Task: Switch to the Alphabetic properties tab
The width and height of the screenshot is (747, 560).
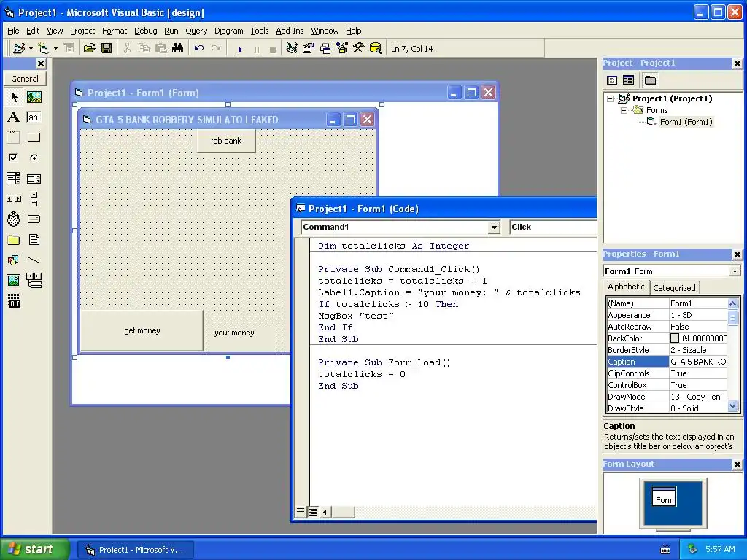Action: pyautogui.click(x=626, y=287)
